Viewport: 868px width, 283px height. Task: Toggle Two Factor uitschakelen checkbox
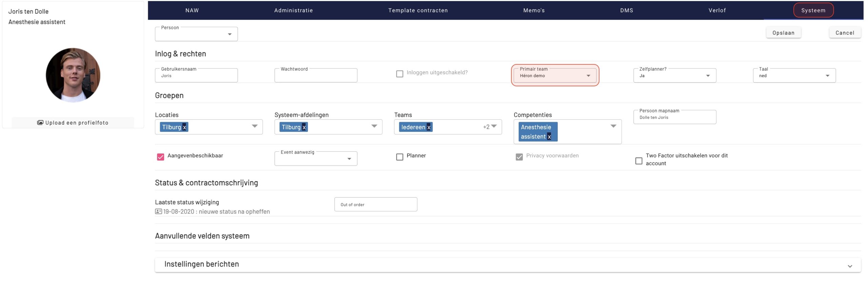(638, 161)
